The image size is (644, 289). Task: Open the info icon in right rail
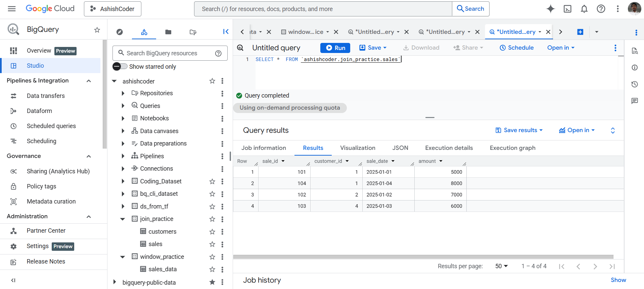pos(635,67)
